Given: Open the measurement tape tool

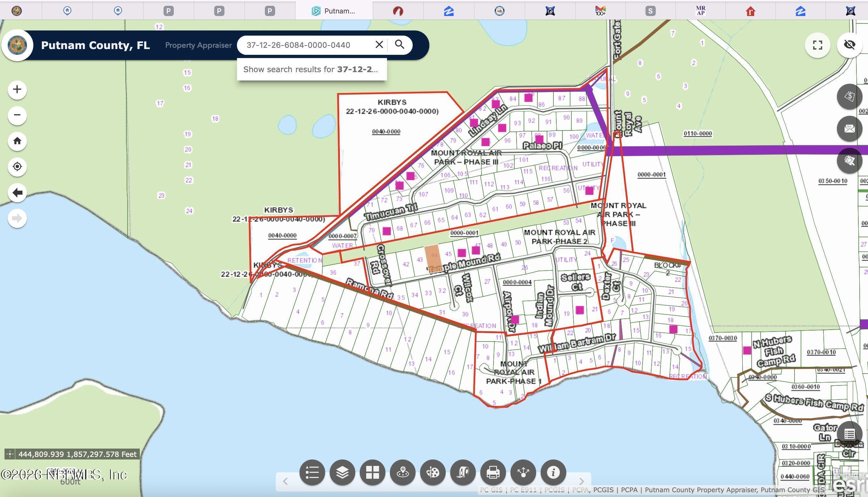Looking at the screenshot, I should coord(463,472).
